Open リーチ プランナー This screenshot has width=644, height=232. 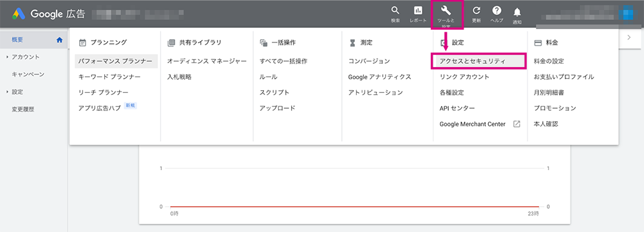tap(104, 93)
